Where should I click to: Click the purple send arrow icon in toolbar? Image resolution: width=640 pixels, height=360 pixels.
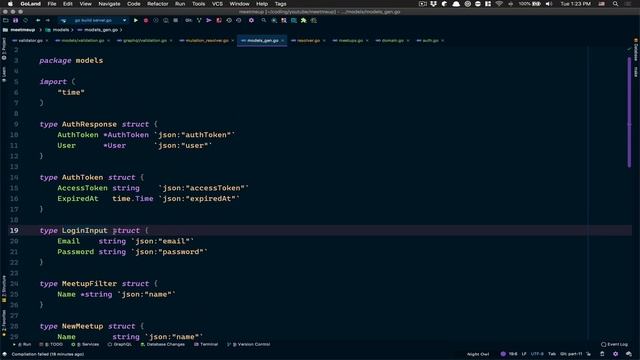coord(209,20)
